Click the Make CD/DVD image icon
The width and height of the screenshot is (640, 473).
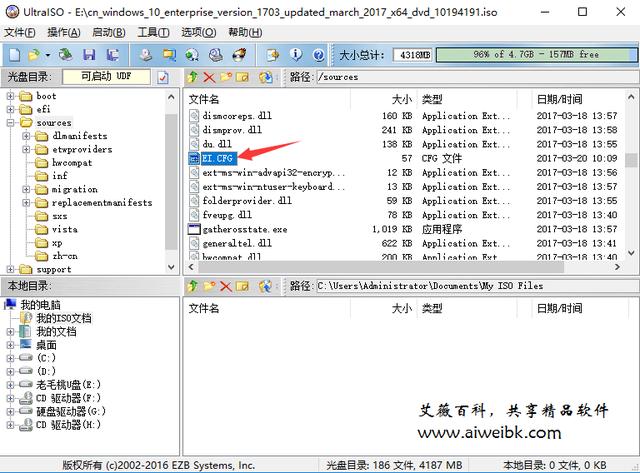(x=145, y=54)
